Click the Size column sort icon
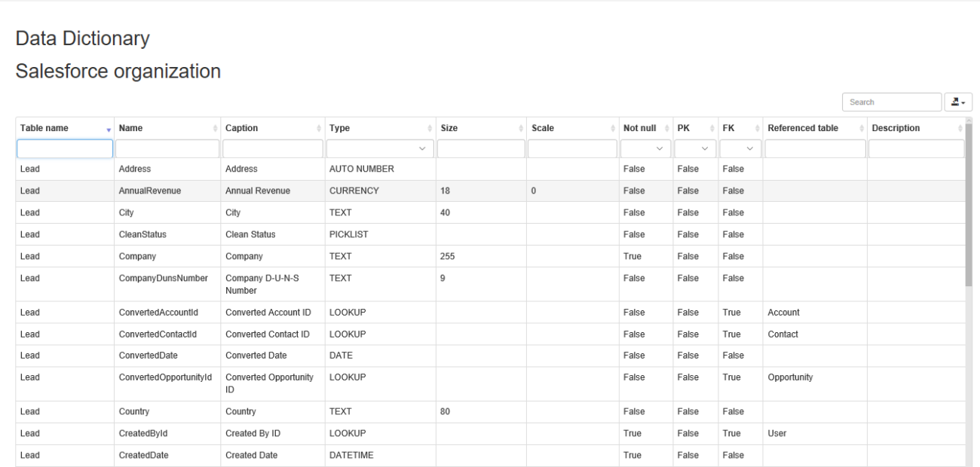Screen dimensions: 980x467 coord(520,130)
